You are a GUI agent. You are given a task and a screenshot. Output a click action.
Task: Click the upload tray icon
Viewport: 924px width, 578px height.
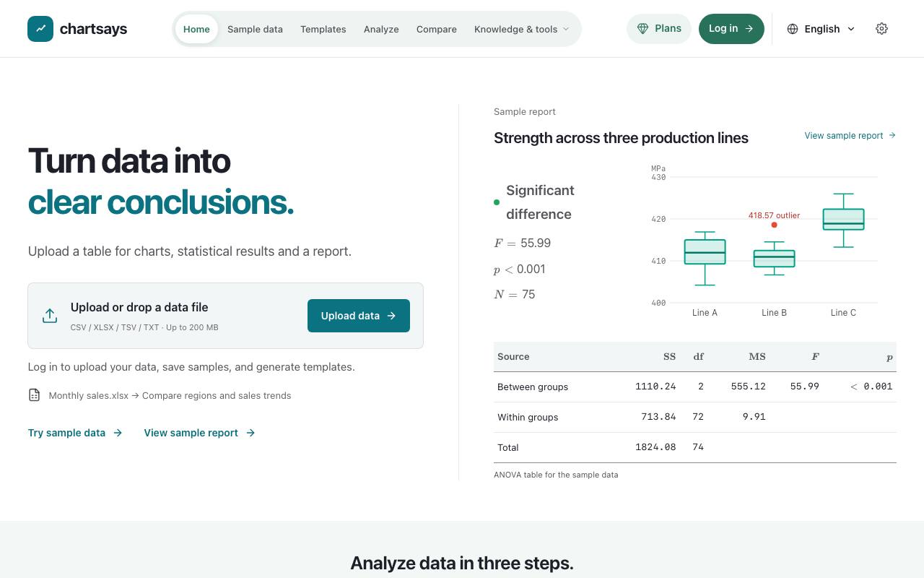(x=50, y=316)
